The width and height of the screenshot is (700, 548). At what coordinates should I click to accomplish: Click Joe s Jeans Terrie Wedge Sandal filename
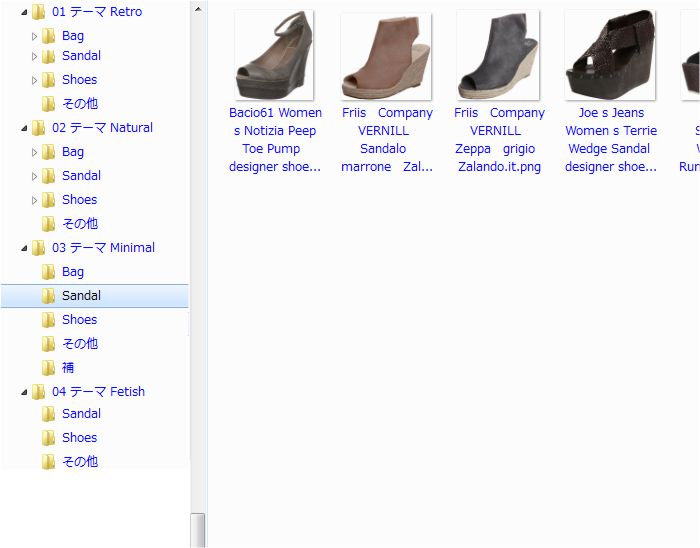point(610,140)
